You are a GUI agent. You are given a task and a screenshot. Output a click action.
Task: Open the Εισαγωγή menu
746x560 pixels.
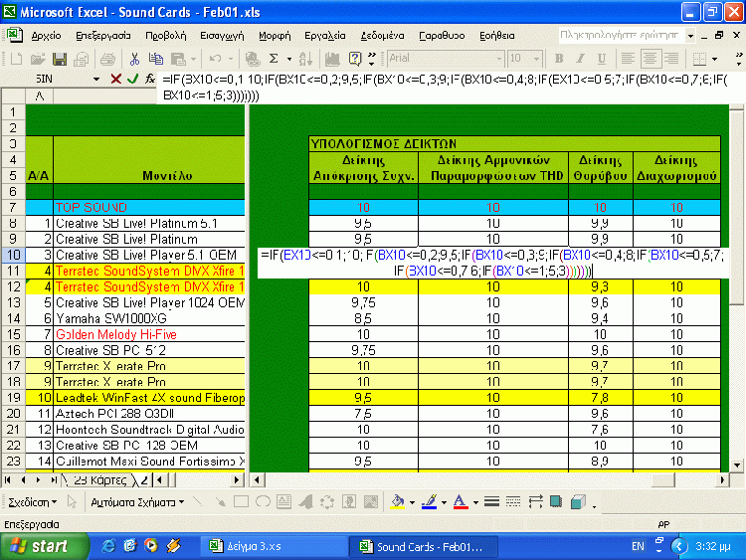pos(222,36)
